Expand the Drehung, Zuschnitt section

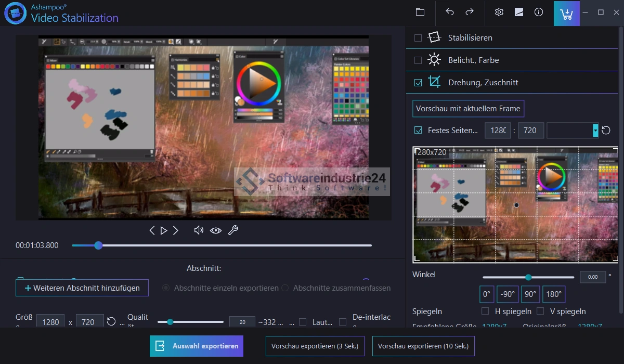click(483, 83)
